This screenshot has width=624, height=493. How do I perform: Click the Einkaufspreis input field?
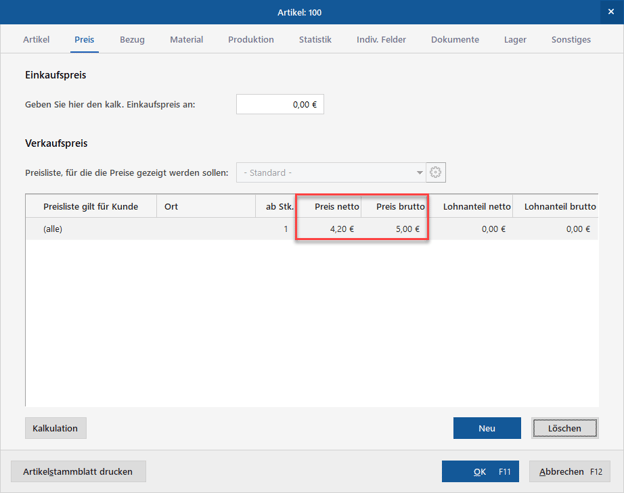click(280, 104)
